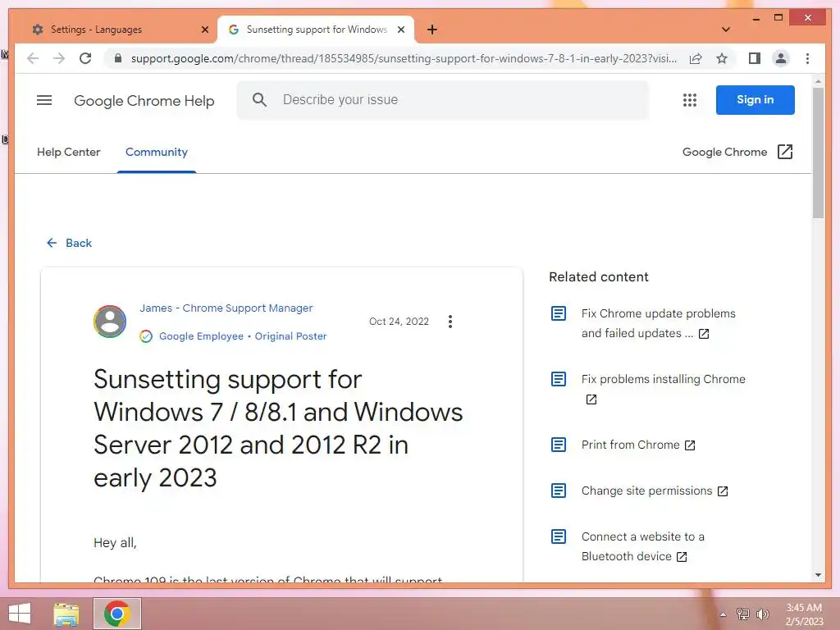Go forward in browser history
Image resolution: width=840 pixels, height=630 pixels.
tap(59, 58)
